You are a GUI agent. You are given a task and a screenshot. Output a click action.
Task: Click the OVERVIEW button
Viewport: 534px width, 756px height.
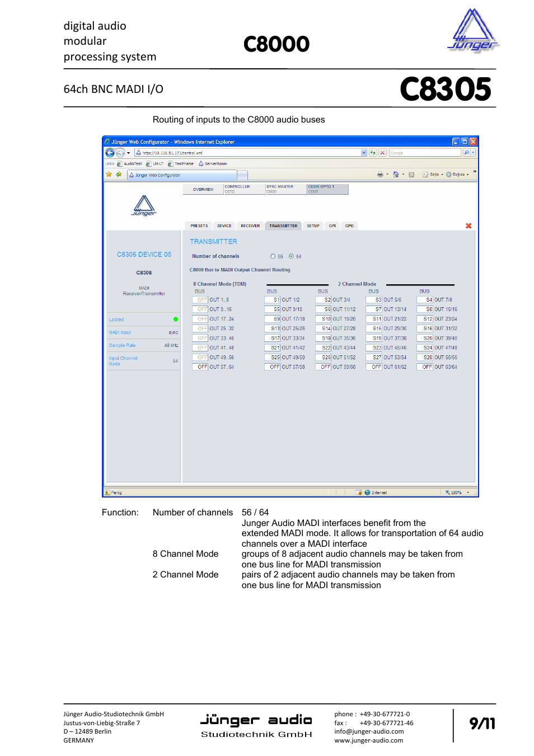point(203,189)
